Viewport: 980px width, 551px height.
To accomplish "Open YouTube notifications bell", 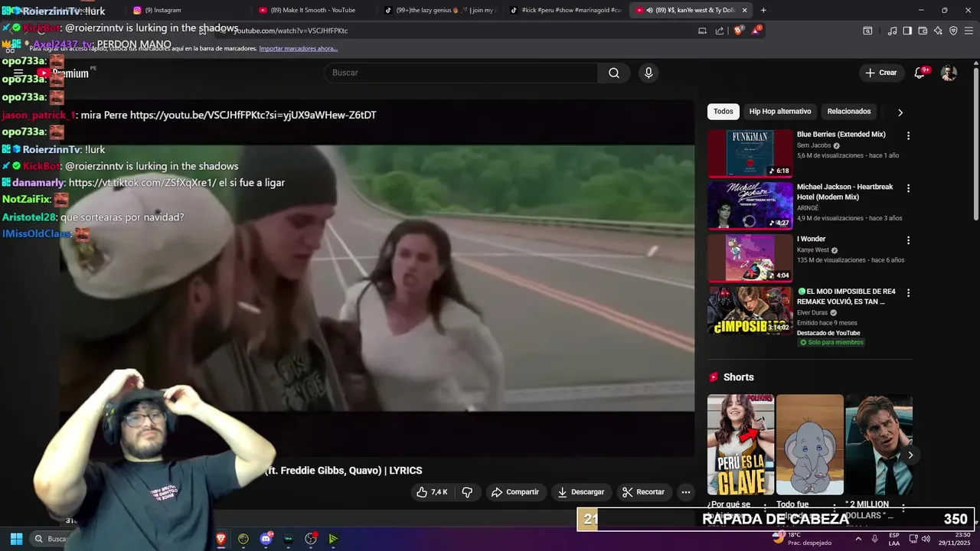I will tap(920, 73).
